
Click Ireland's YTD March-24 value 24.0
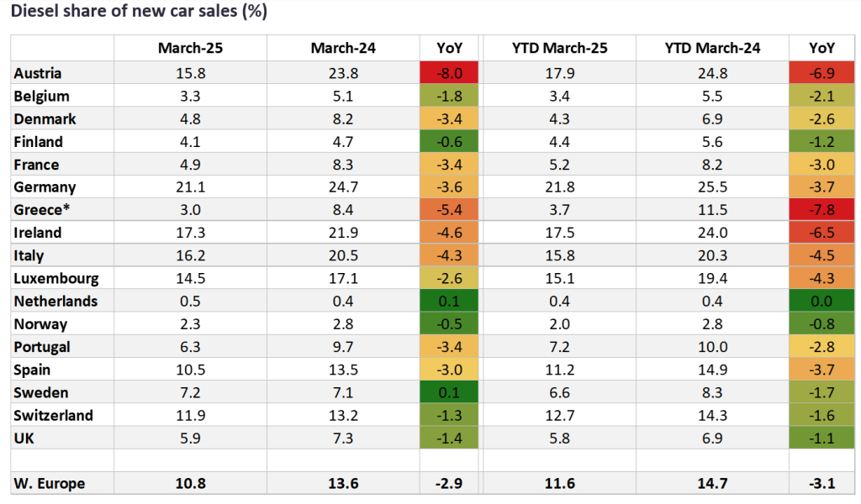click(711, 234)
